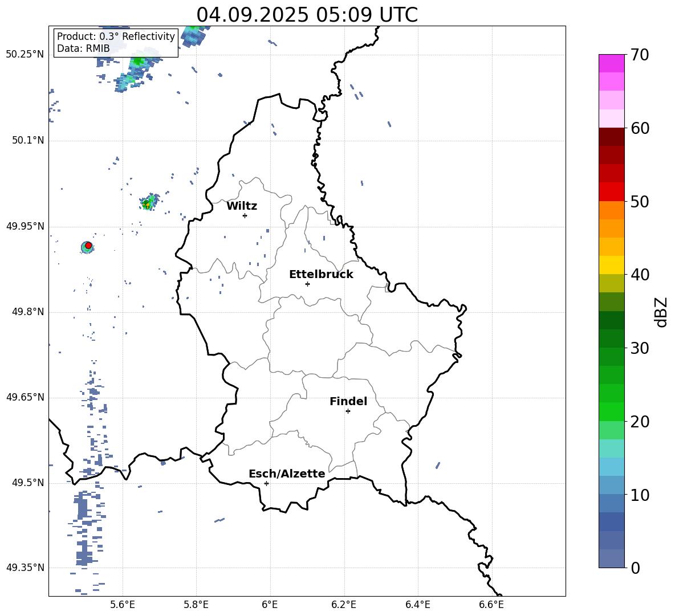Screen dimensions: 675x616
Task: Click the bright red colorbar swatch above 50
Action: pyautogui.click(x=611, y=192)
